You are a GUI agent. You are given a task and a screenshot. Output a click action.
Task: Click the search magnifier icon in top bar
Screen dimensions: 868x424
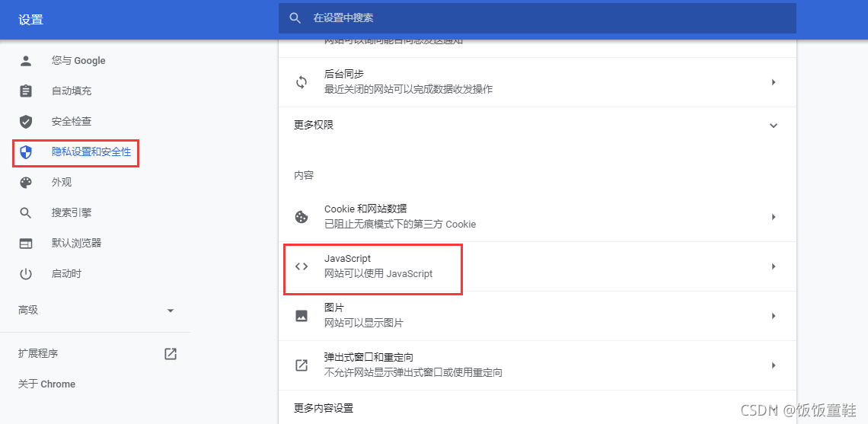pyautogui.click(x=295, y=18)
